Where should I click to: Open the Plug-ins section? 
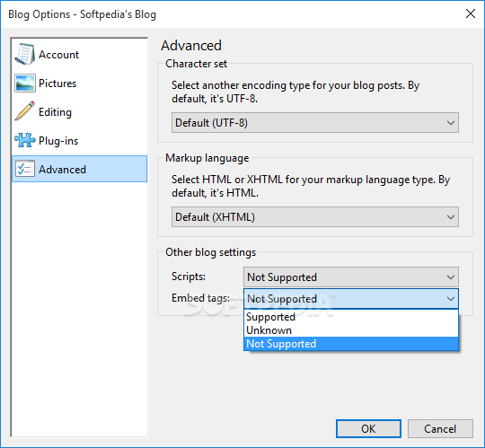tap(79, 141)
